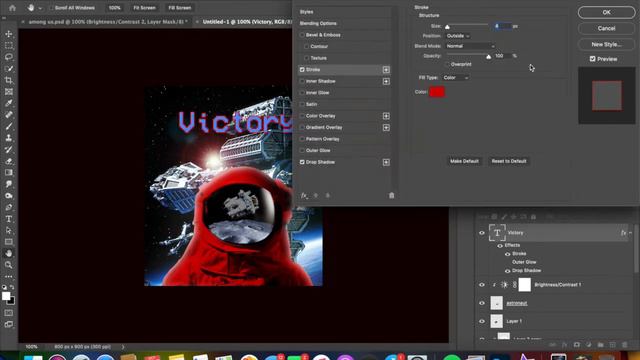Select the Rectangular Marquee tool
Viewport: 640px width, 360px height.
9,46
